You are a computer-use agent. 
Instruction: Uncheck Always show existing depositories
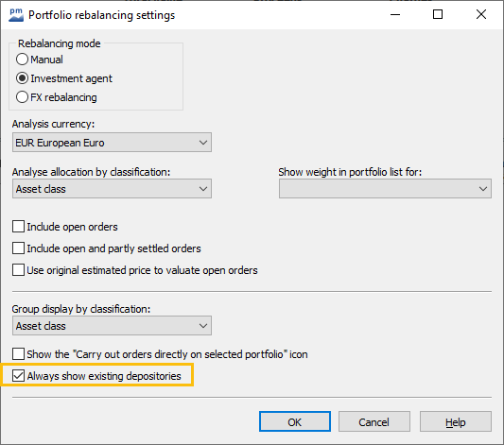click(x=18, y=376)
